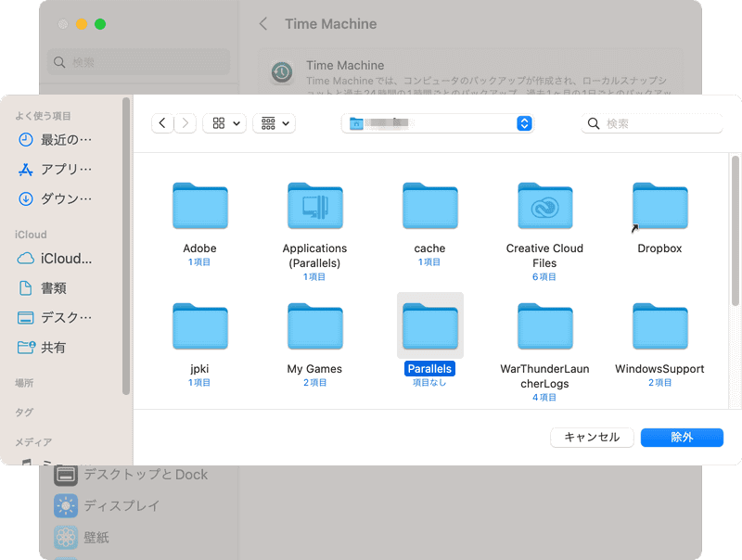Click the My Games folder name
The height and width of the screenshot is (560, 742).
point(314,368)
